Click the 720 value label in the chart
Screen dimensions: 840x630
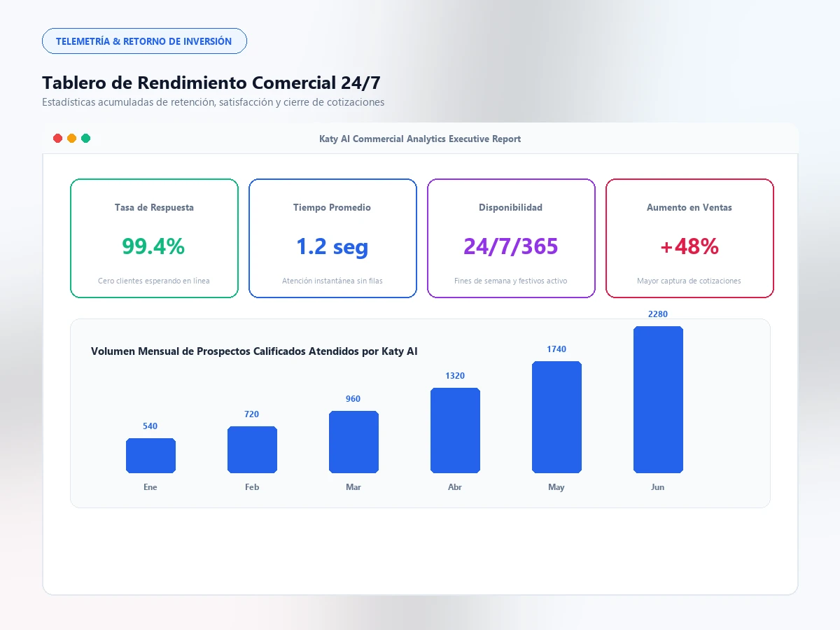(x=252, y=414)
